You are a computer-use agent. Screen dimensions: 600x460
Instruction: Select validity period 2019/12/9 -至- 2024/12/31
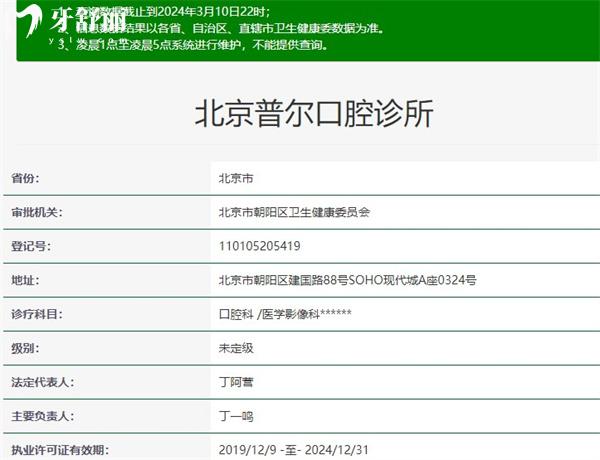click(293, 450)
